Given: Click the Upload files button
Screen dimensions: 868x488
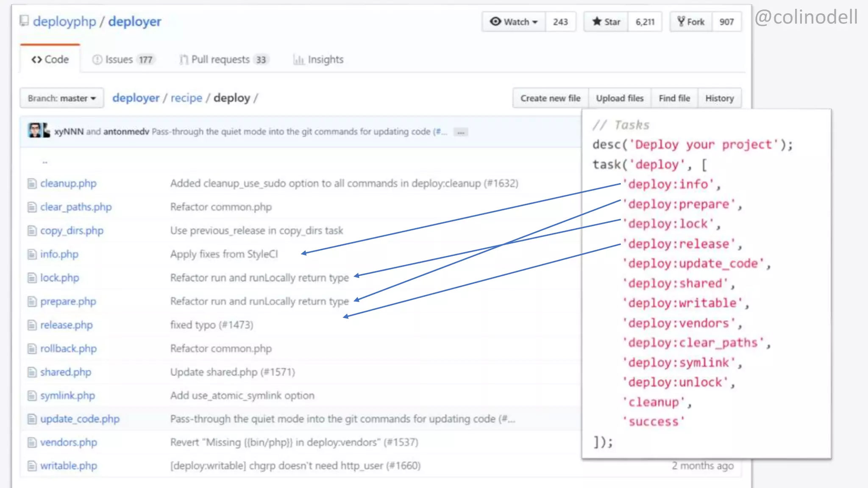Looking at the screenshot, I should point(620,98).
